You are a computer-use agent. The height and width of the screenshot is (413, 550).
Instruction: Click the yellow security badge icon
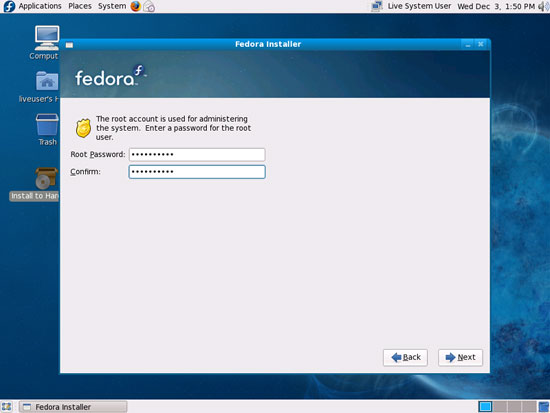pos(83,128)
